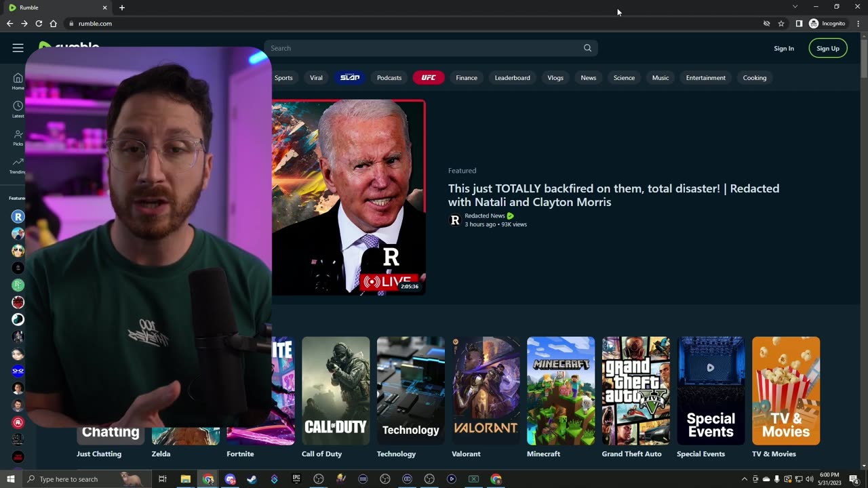This screenshot has width=868, height=488.
Task: Open the Excel icon on the taskbar
Action: click(x=473, y=479)
